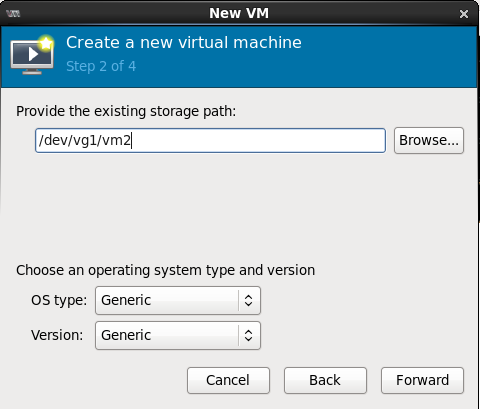The width and height of the screenshot is (480, 409).
Task: Click the "Step 2 of 4" indicator text
Action: pos(101,66)
